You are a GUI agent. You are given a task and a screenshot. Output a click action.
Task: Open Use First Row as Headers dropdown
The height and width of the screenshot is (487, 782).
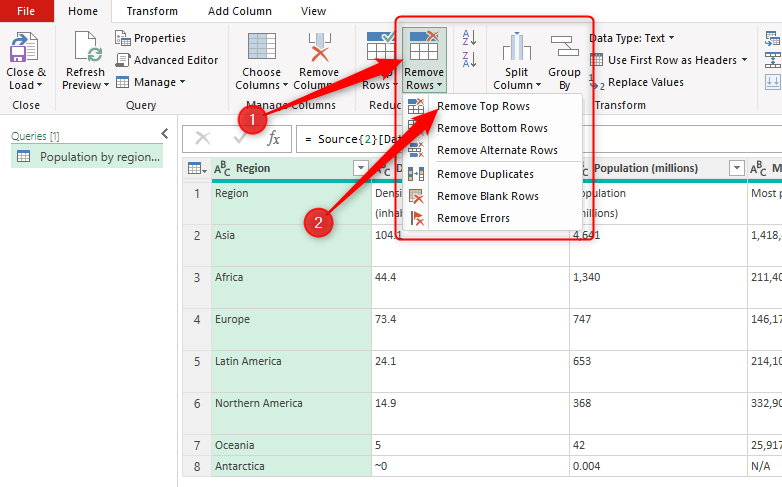click(x=669, y=60)
